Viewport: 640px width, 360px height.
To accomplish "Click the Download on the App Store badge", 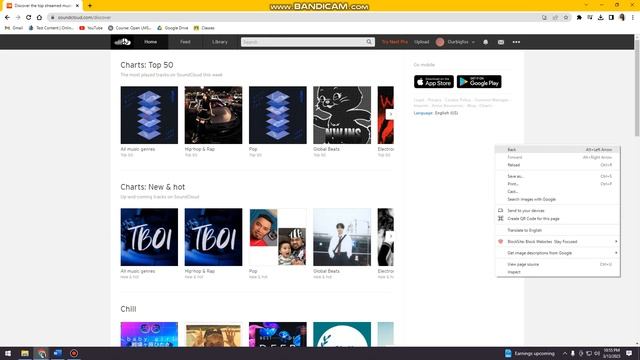I will (x=434, y=82).
